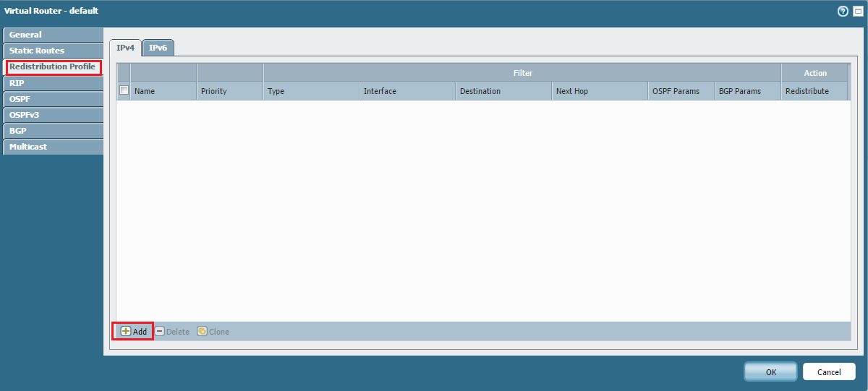Switch to the IPv4 tab
The image size is (868, 391).
(125, 48)
